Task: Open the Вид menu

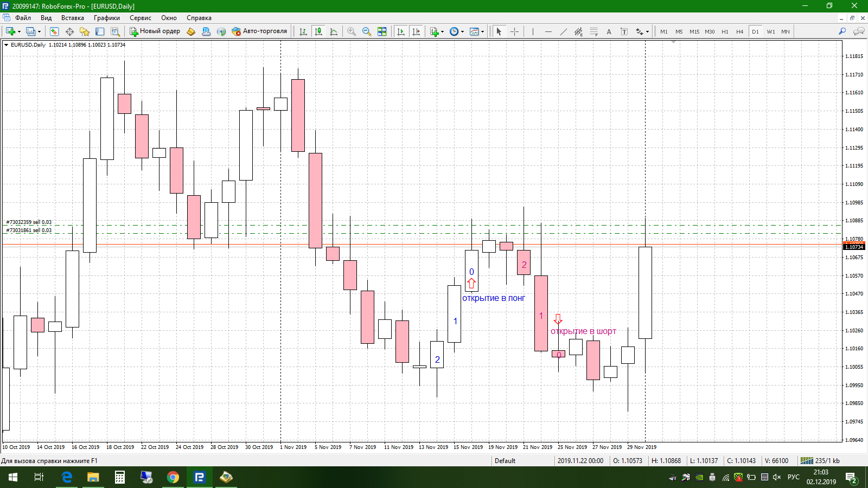Action: tap(46, 18)
